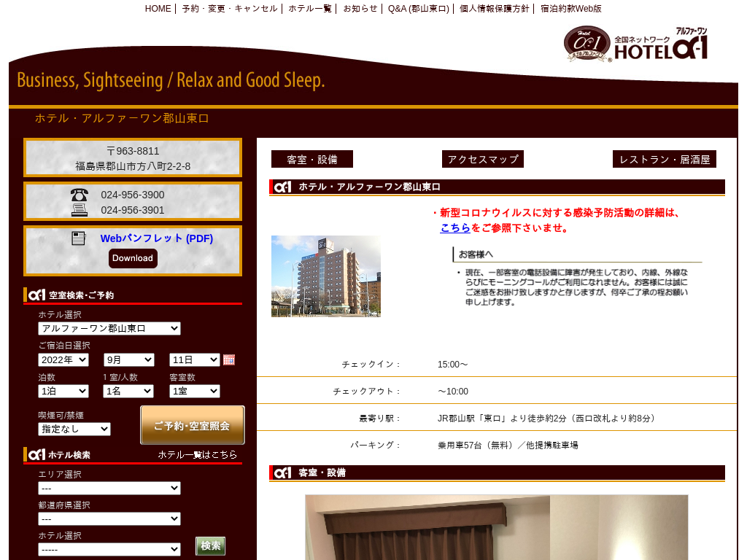This screenshot has width=747, height=560.
Task: Click the α-1 icon in 客室・設備 heading bar
Action: point(282,472)
